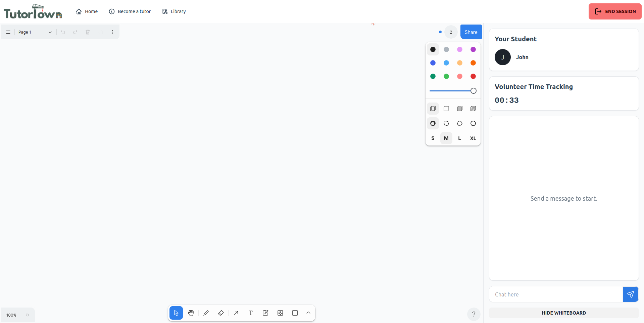Click the redo icon

click(76, 32)
